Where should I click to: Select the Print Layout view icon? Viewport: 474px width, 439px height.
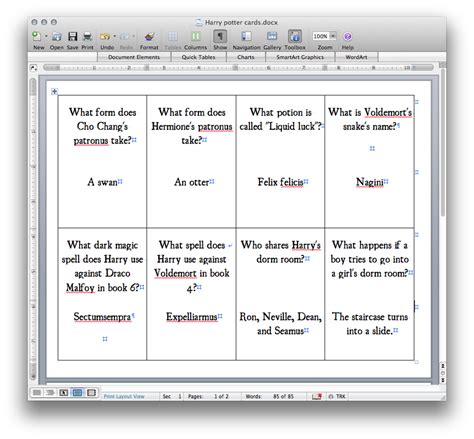tap(77, 393)
